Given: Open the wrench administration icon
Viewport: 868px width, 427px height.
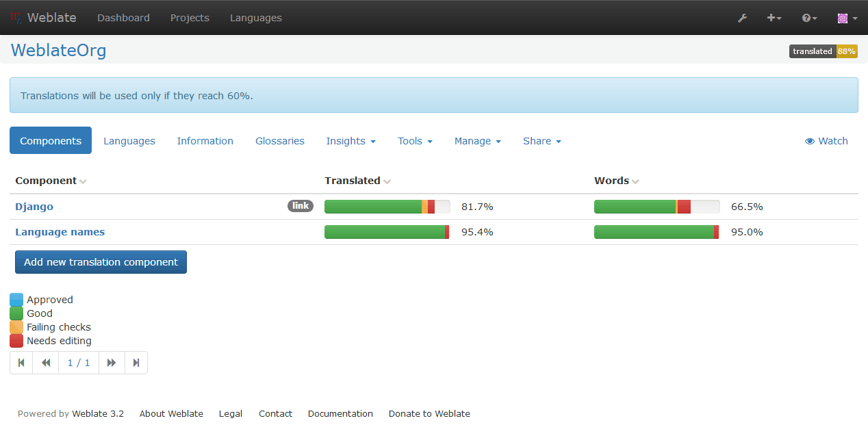Looking at the screenshot, I should pos(742,18).
